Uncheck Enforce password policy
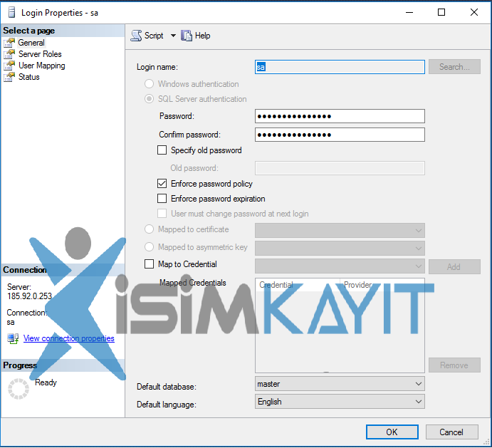Screen dimensions: 492x448 tap(162, 184)
